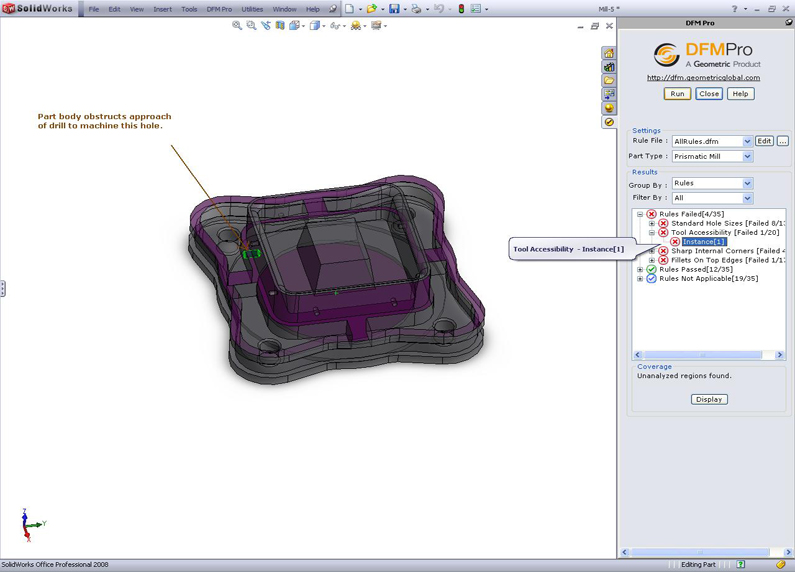Click the Apply Scene icon

(x=355, y=25)
